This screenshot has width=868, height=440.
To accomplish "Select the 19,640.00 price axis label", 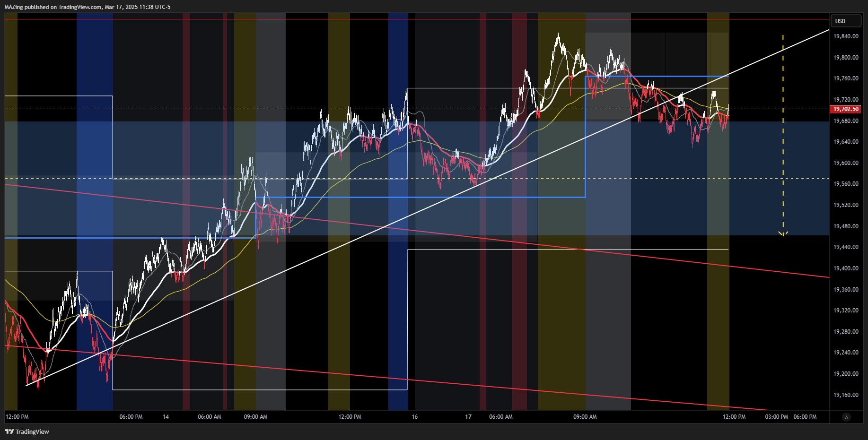I will (846, 142).
